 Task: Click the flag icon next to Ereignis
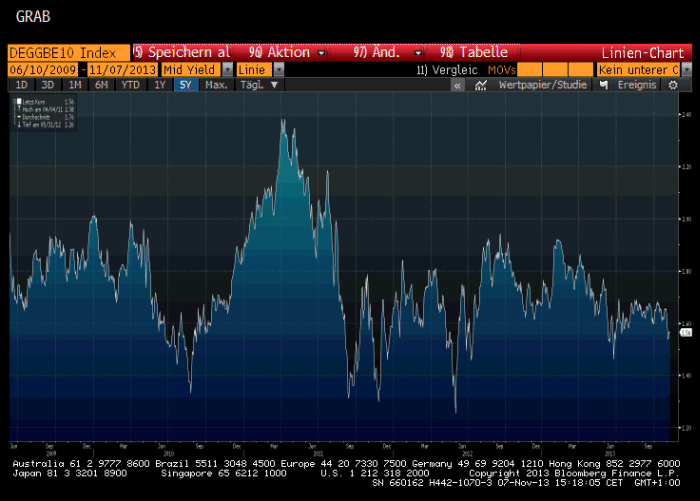[x=602, y=86]
